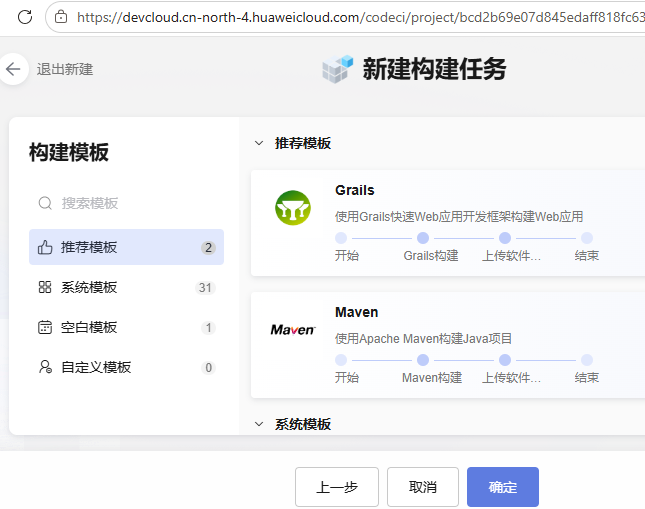Click the Grails green logo icon
The height and width of the screenshot is (509, 645).
(293, 208)
